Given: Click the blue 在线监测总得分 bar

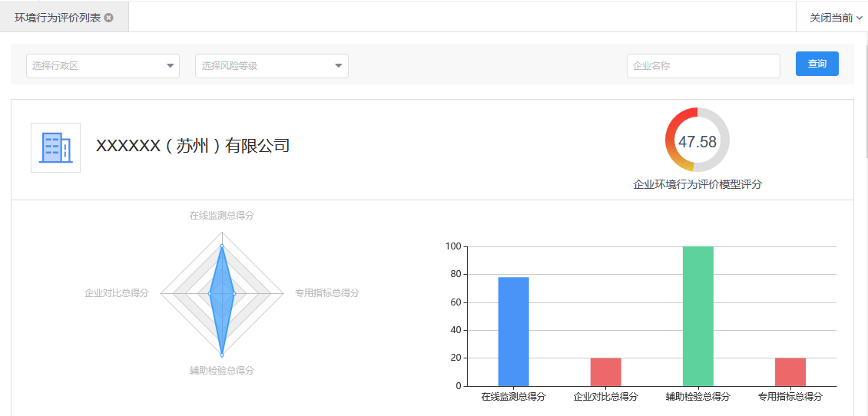Looking at the screenshot, I should coord(513,331).
